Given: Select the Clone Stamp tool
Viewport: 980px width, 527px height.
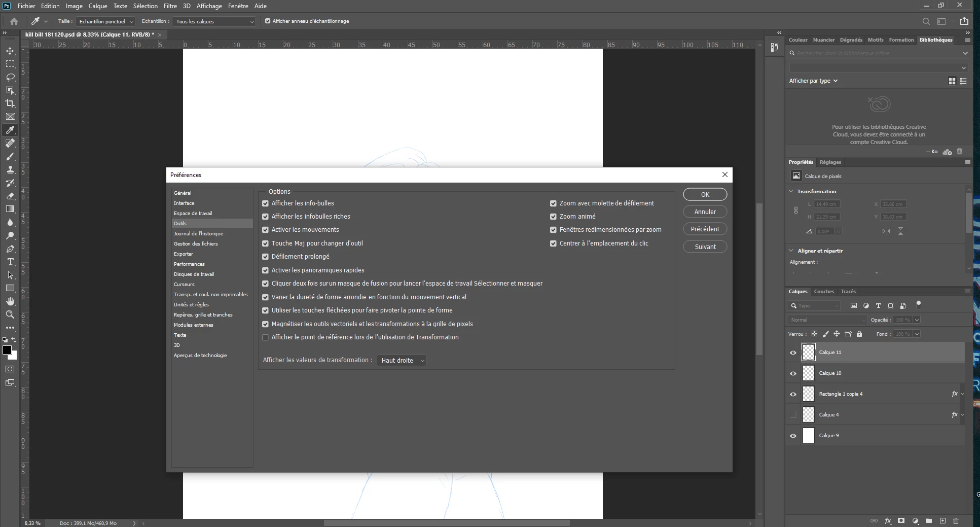Looking at the screenshot, I should tap(10, 169).
